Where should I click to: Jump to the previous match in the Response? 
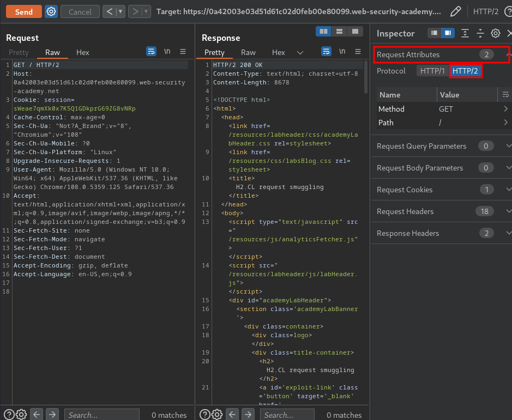tap(232, 415)
